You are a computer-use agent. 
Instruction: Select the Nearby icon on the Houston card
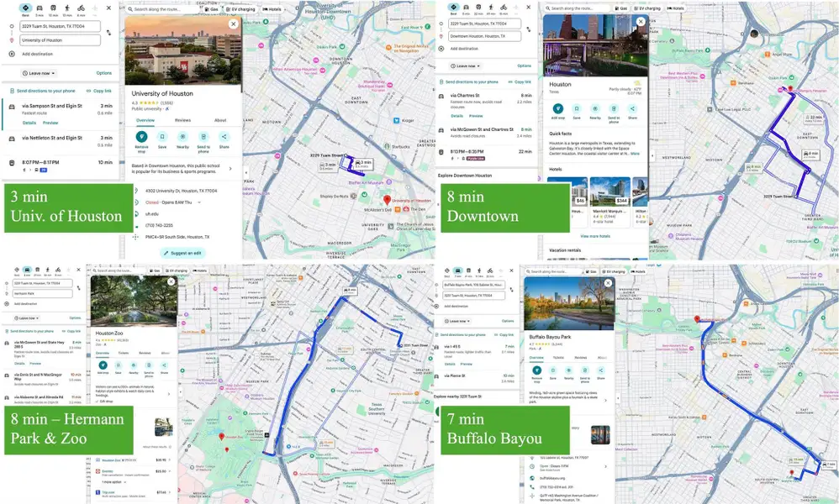(x=595, y=109)
